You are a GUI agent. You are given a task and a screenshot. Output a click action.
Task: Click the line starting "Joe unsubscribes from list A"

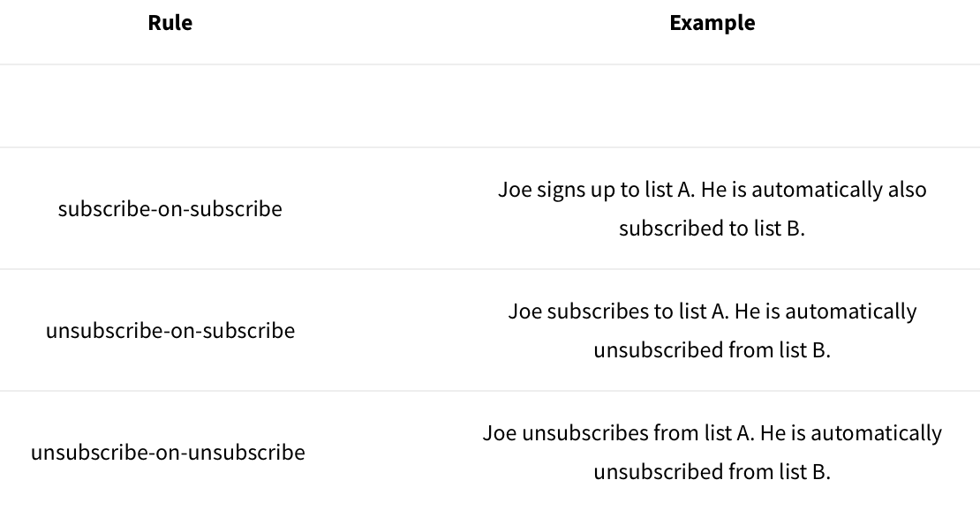tap(712, 434)
